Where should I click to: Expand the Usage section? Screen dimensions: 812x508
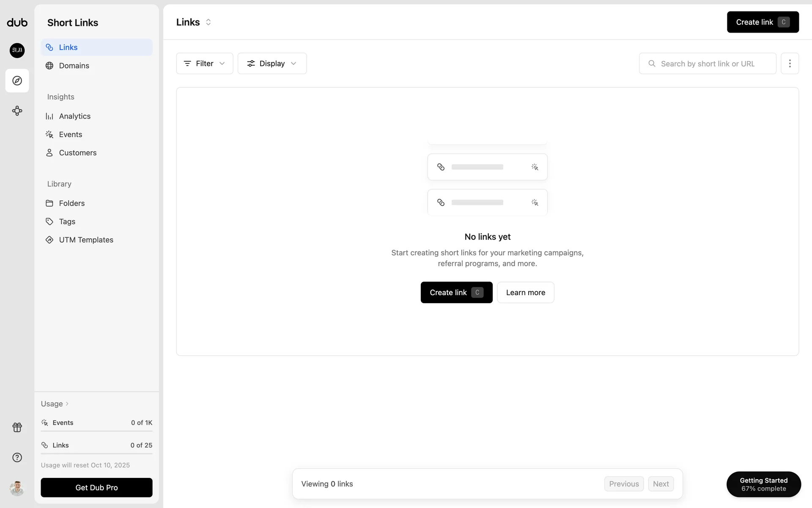pyautogui.click(x=55, y=404)
